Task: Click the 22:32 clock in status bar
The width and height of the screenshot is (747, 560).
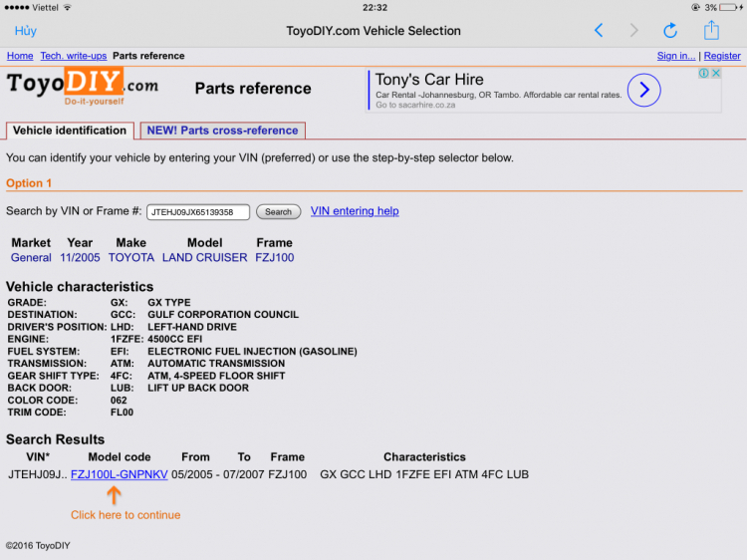Action: tap(374, 8)
